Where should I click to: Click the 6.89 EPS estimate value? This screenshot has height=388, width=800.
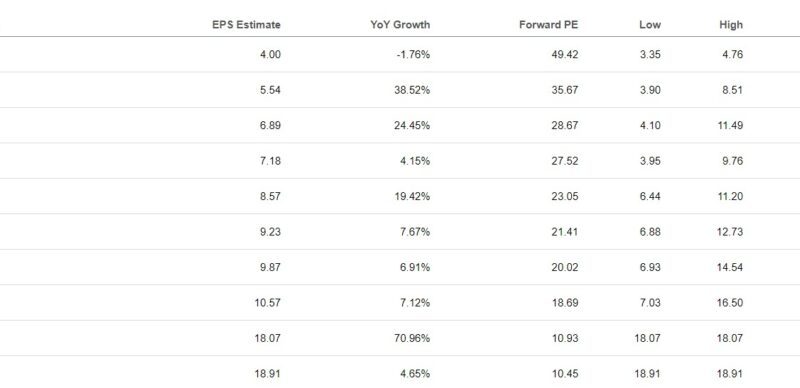pyautogui.click(x=270, y=125)
